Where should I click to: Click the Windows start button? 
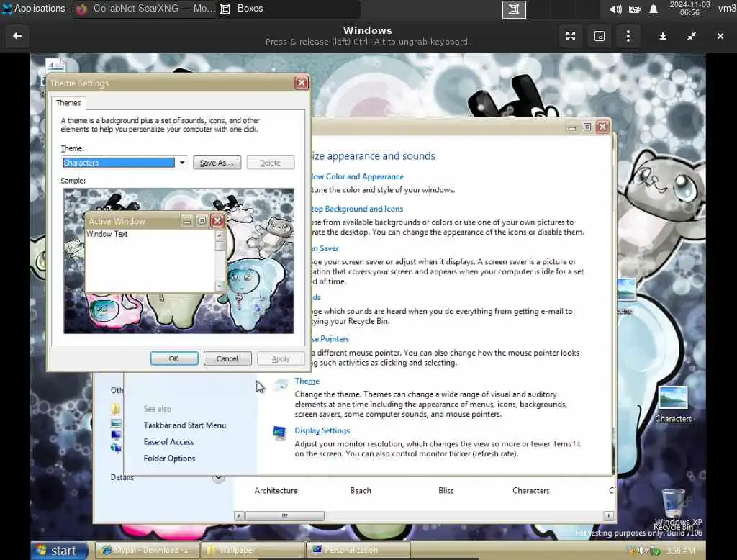60,550
